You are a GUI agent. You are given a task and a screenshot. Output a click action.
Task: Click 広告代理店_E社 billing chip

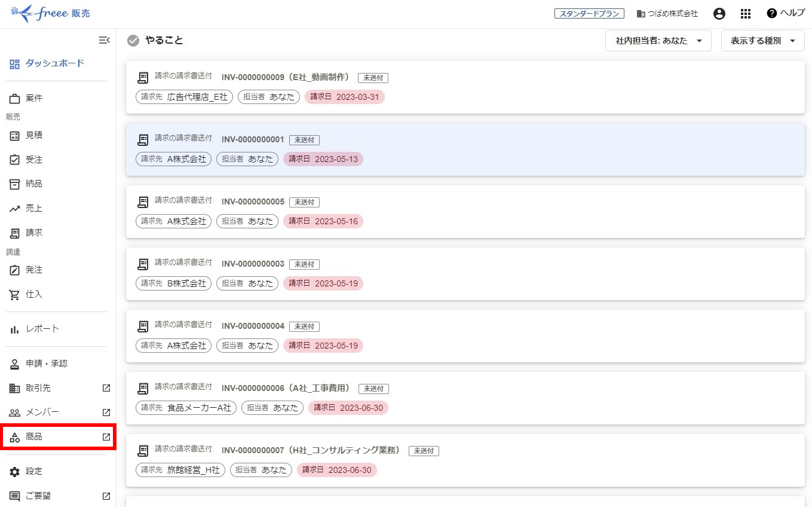coord(184,97)
